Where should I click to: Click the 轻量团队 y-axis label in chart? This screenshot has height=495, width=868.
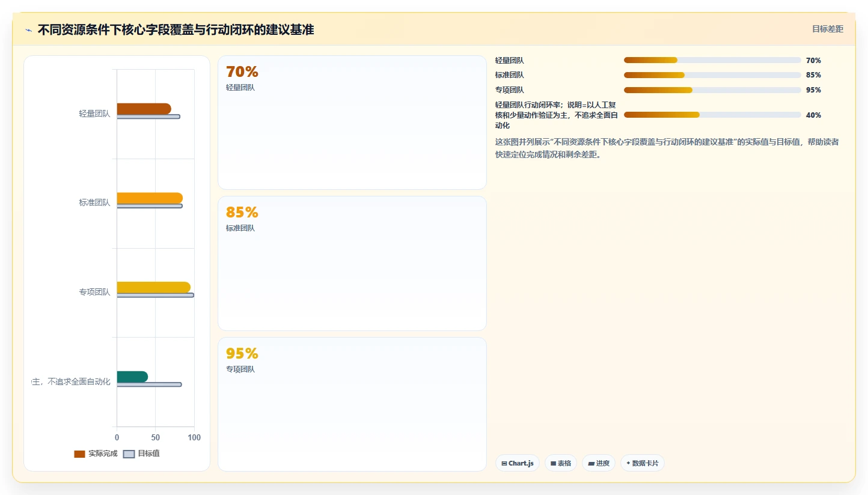click(94, 114)
